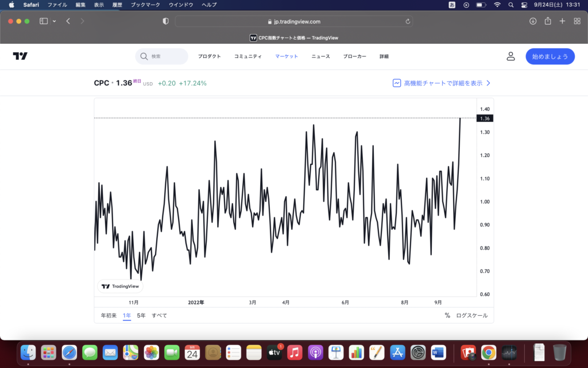
Task: Click the Safari reload page icon
Action: 408,21
